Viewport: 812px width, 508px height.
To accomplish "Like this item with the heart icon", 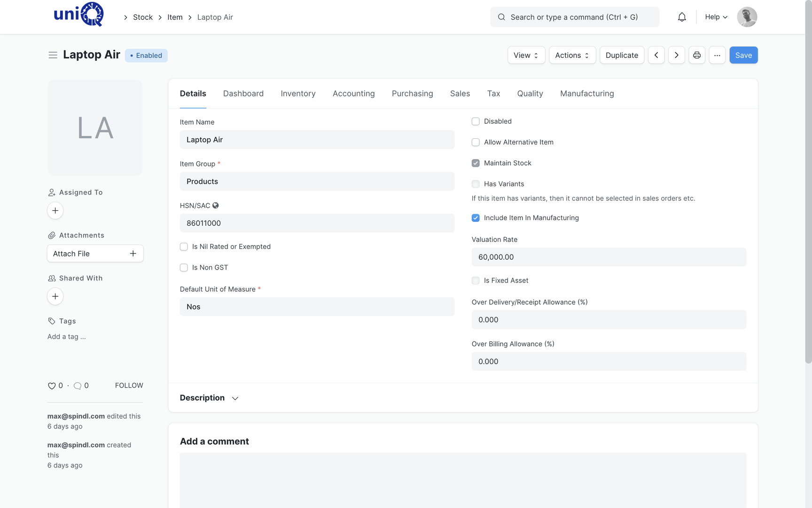I will [52, 386].
